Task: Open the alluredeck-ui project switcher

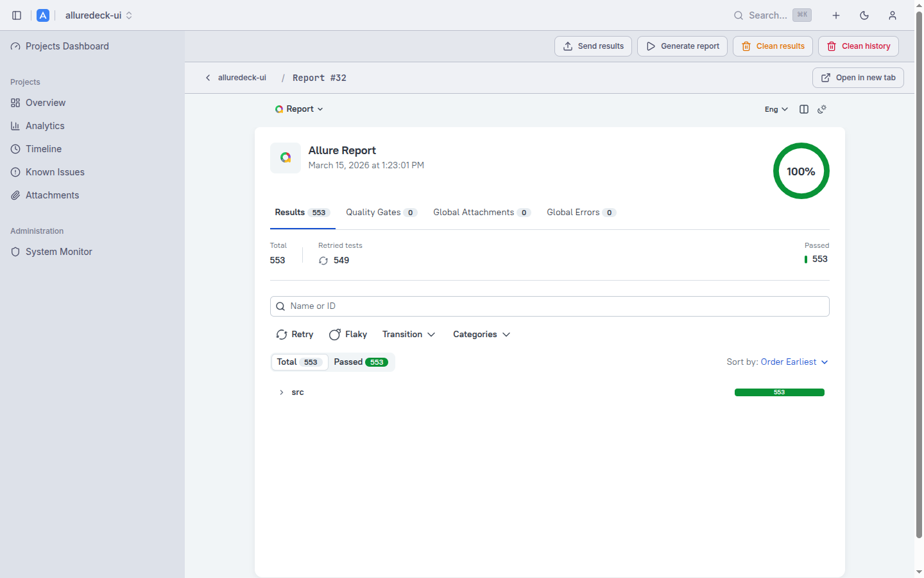Action: point(98,15)
